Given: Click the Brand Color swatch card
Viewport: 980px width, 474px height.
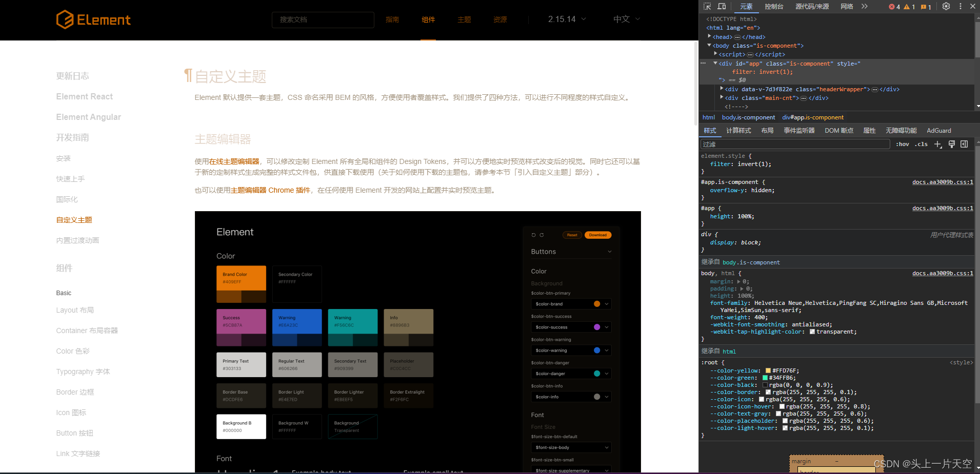Looking at the screenshot, I should pos(241,284).
